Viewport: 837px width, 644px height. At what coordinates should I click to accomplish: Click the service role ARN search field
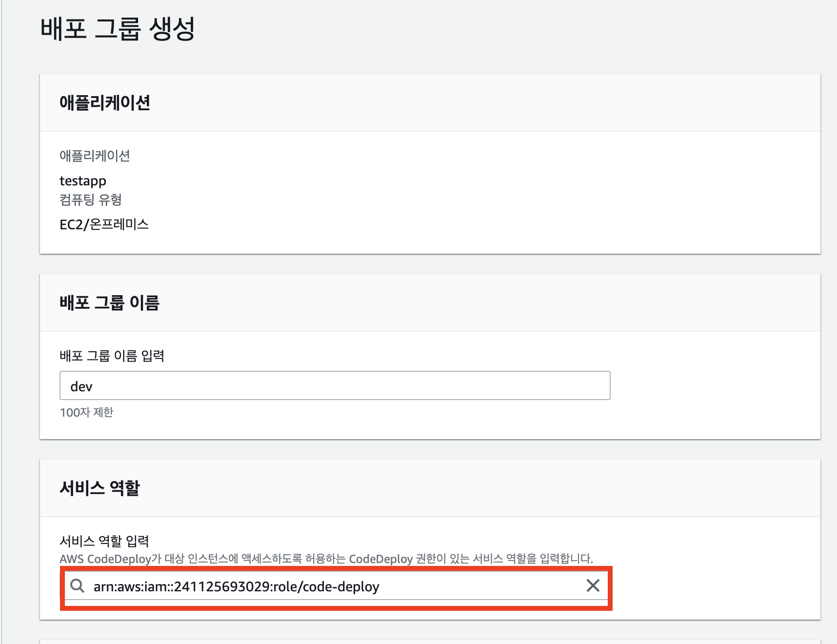point(335,586)
